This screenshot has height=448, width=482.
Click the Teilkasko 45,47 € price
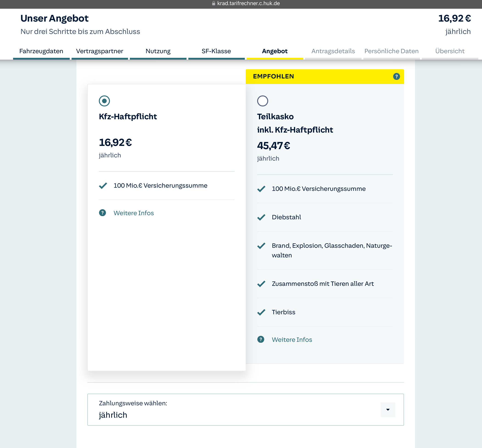(273, 146)
